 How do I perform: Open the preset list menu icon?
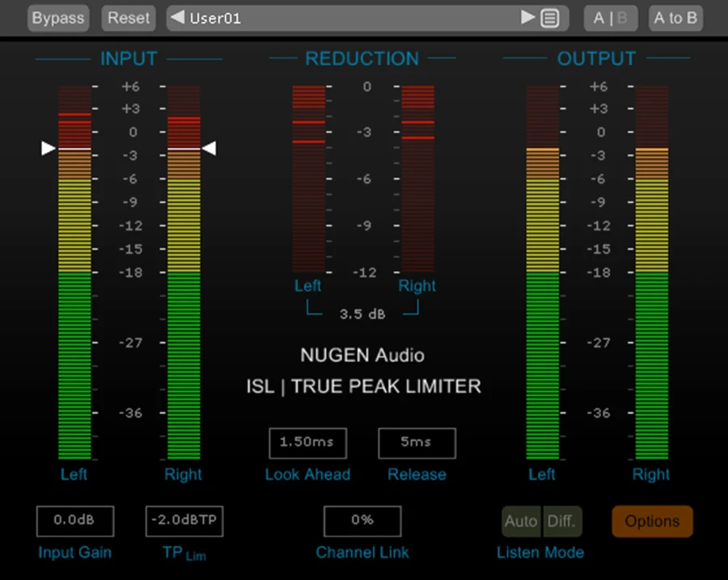pos(550,18)
